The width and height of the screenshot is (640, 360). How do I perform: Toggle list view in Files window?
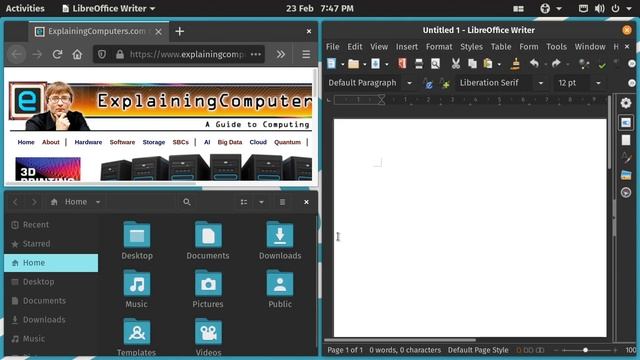(244, 202)
